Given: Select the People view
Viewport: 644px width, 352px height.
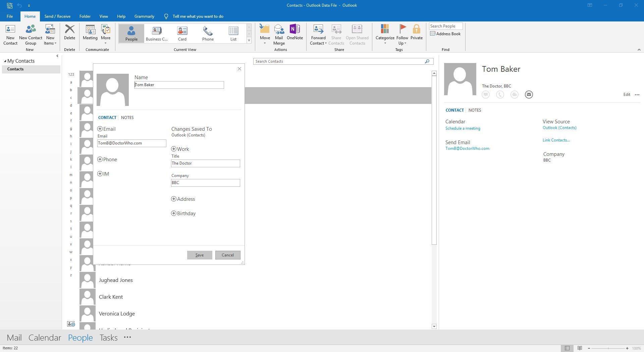Looking at the screenshot, I should 131,33.
